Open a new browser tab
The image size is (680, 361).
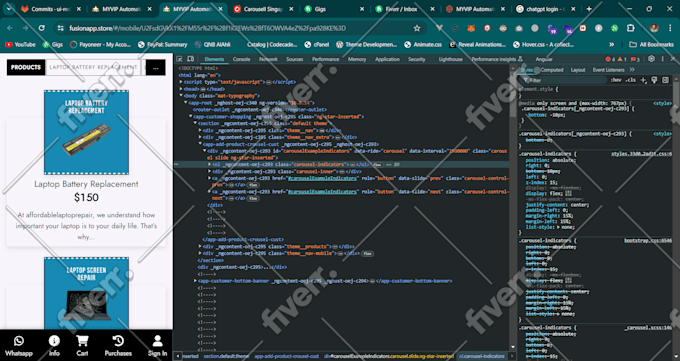click(x=589, y=9)
